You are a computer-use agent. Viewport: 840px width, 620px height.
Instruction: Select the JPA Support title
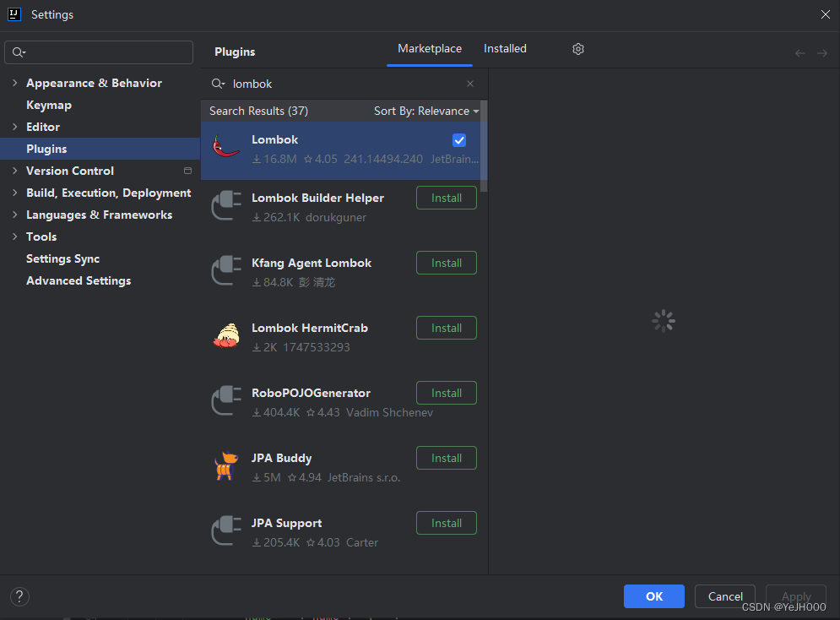tap(286, 523)
